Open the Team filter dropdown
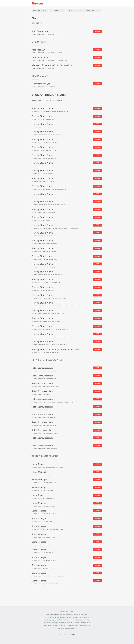The image size is (134, 644). pyautogui.click(x=75, y=10)
